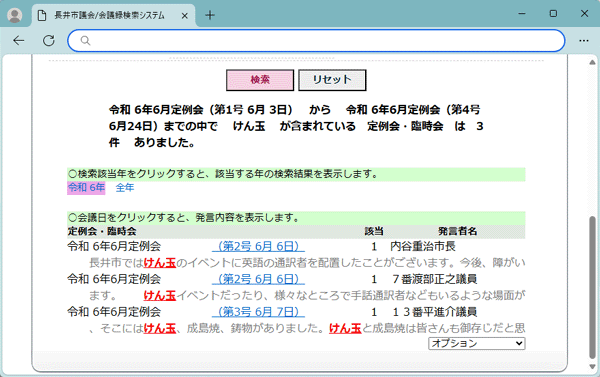600x377 pixels.
Task: Close the browser window
Action: coord(584,14)
